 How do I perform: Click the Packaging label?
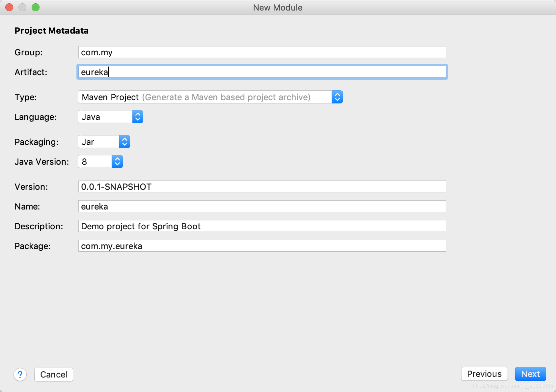[x=37, y=142]
